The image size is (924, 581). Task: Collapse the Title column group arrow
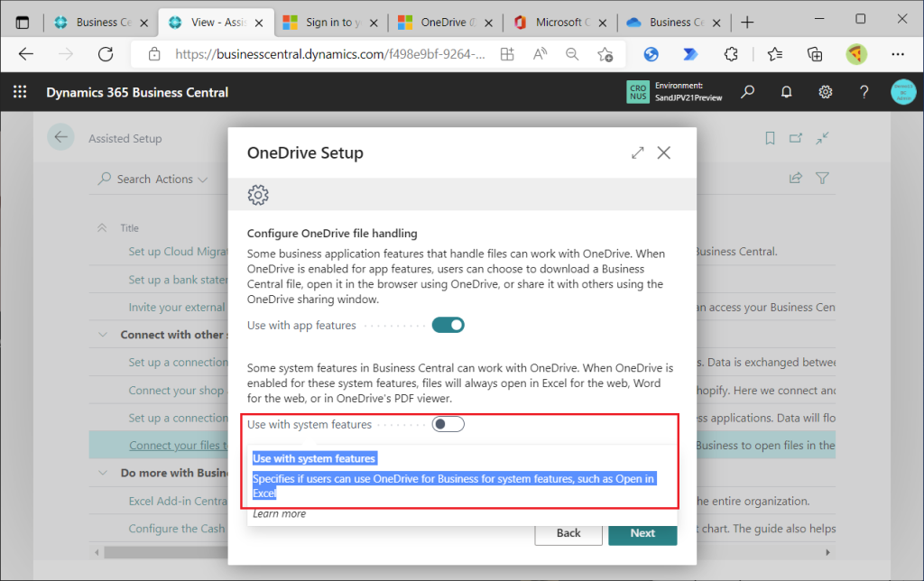point(102,227)
